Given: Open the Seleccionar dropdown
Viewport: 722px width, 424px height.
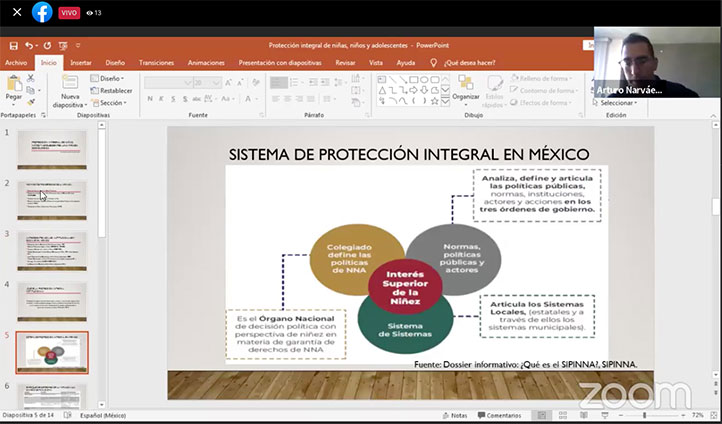Looking at the screenshot, I should (x=617, y=102).
